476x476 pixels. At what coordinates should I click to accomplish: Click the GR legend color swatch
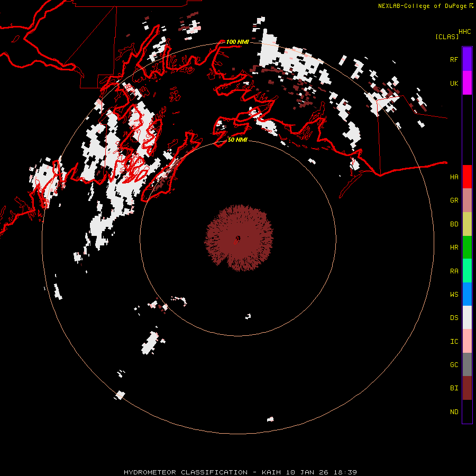[467, 200]
